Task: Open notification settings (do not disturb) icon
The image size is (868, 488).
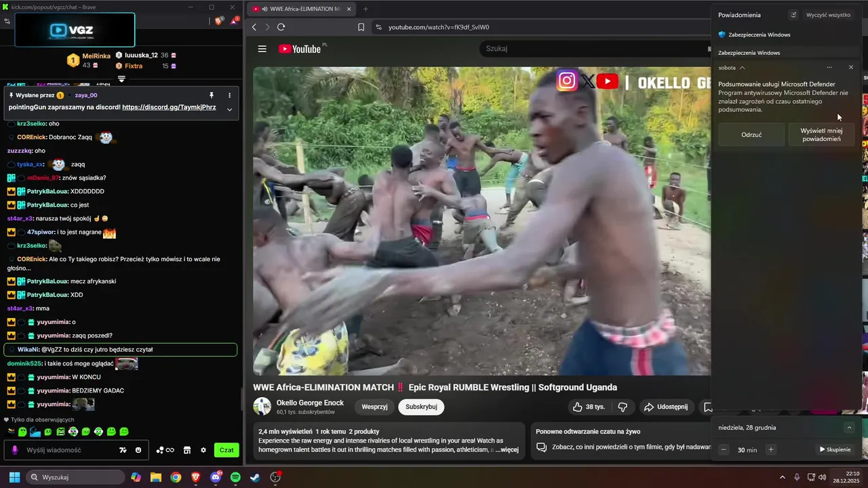Action: pos(793,15)
